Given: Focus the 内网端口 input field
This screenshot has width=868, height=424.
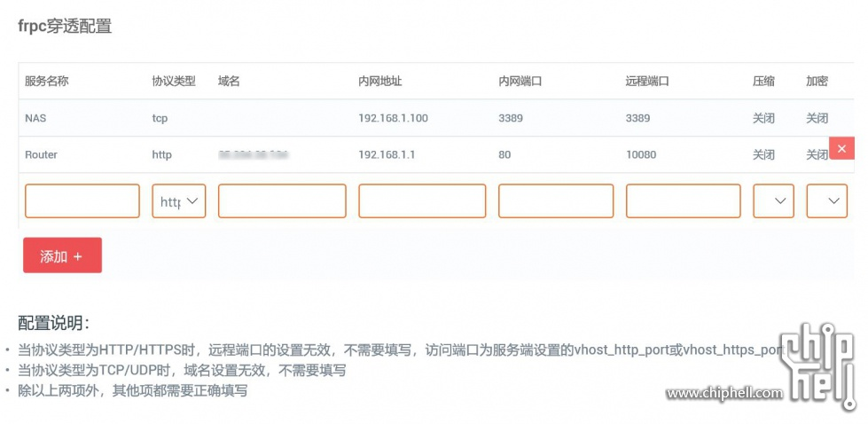Looking at the screenshot, I should (x=556, y=201).
